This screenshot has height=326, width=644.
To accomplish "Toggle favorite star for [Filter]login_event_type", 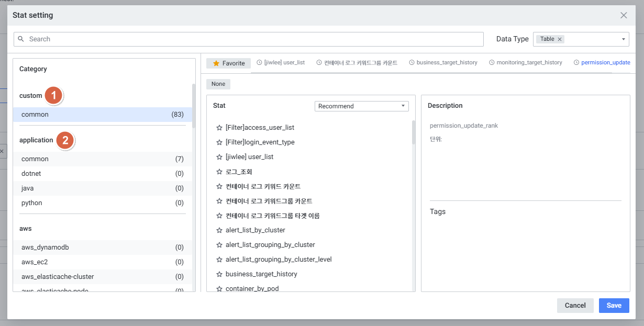I will click(x=219, y=142).
